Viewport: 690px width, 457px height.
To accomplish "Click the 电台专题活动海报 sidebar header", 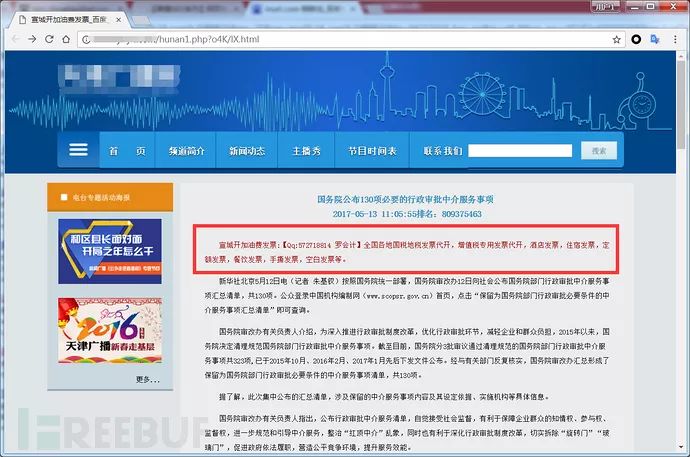I will coord(110,197).
